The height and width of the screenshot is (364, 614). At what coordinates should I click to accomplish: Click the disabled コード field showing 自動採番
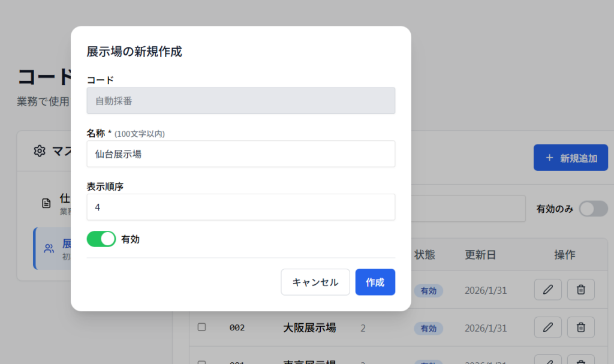[240, 101]
